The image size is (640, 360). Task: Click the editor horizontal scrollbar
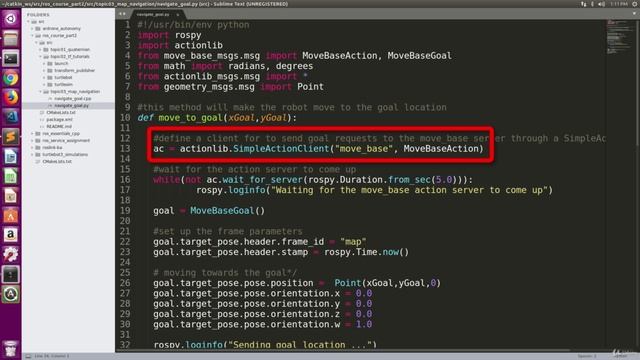[343, 350]
